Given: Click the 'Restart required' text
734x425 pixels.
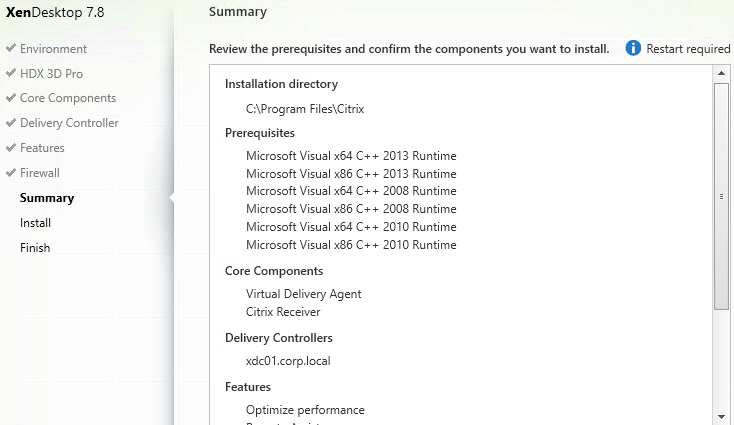Looking at the screenshot, I should click(x=688, y=49).
